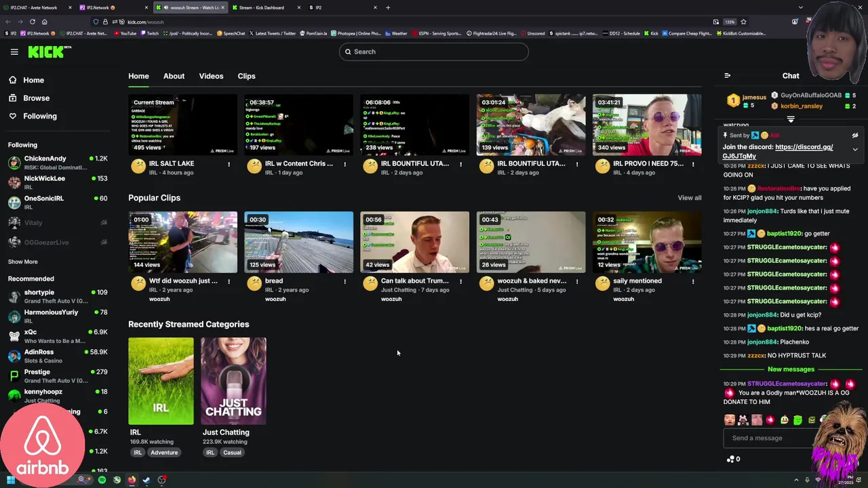Open the Flightradar24 bookmark
Image resolution: width=868 pixels, height=488 pixels.
click(492, 33)
